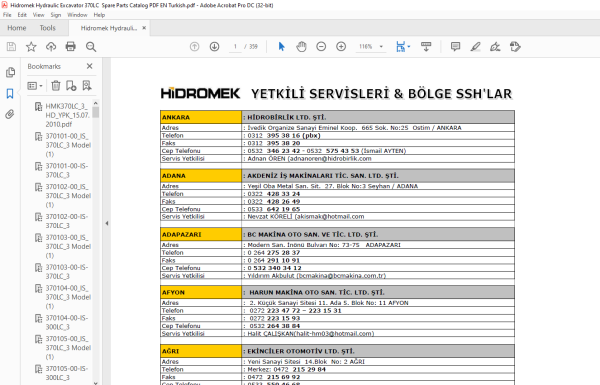
Task: Click the Zoom out minus icon
Action: point(321,47)
